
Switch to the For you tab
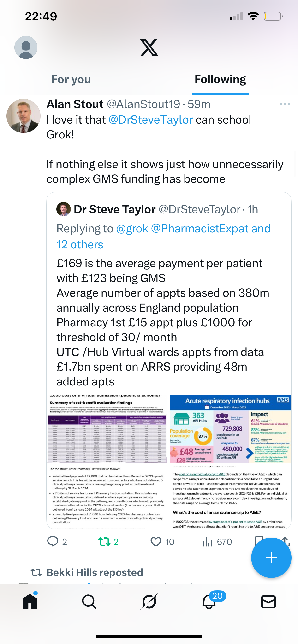[x=71, y=80]
